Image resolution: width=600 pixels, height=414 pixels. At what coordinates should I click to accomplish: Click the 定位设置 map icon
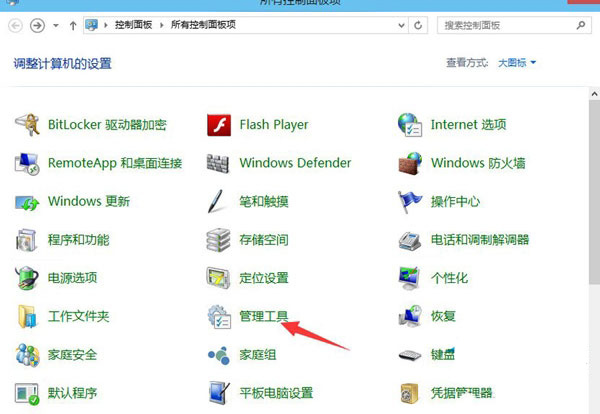click(x=218, y=278)
